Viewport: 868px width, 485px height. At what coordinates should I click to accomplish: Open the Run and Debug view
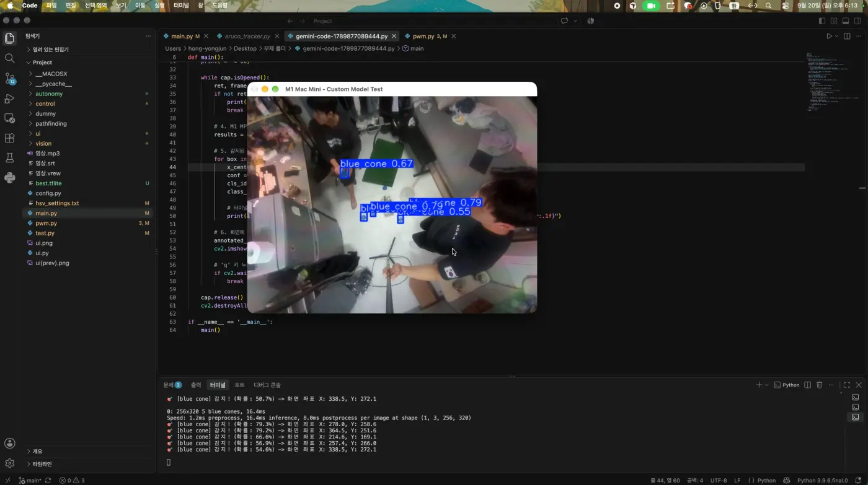tap(9, 98)
